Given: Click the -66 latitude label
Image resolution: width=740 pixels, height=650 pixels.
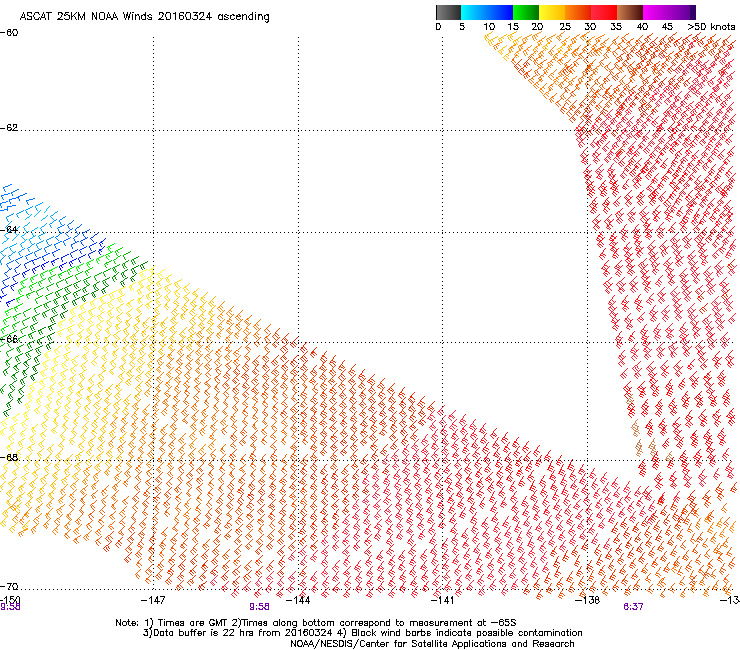Looking at the screenshot, I should [9, 339].
